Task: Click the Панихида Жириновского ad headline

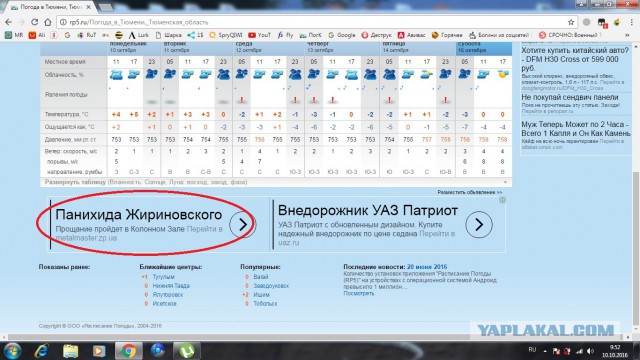Action: click(x=139, y=215)
